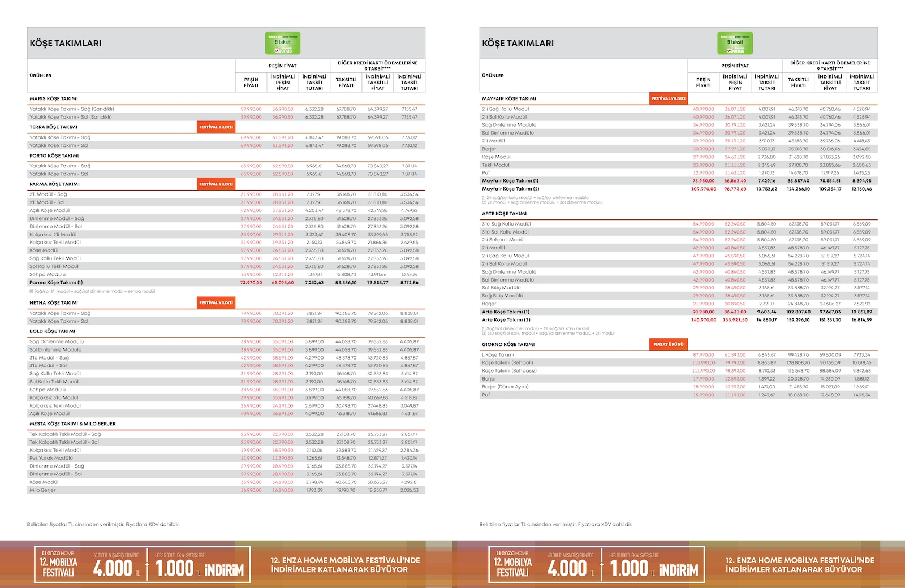Click the PORTO KÖŞE TAKIMI section heading
The height and width of the screenshot is (588, 905).
[x=54, y=155]
